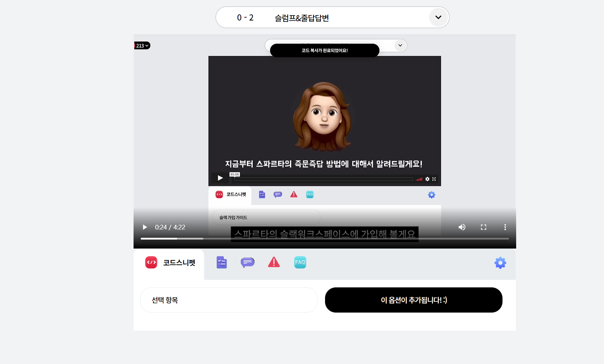Screen dimensions: 604x364
Task: Enter fullscreen on the outer video
Action: pyautogui.click(x=483, y=227)
